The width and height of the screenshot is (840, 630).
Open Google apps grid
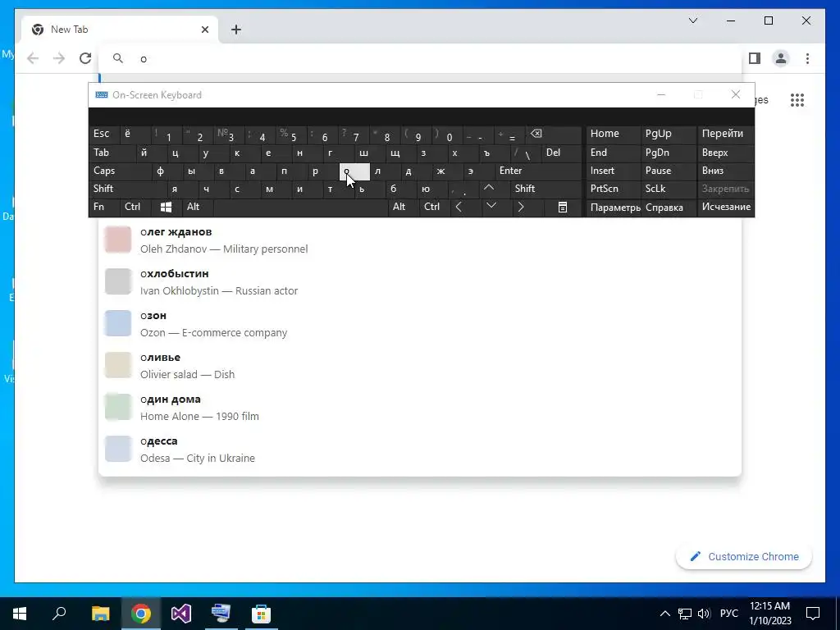coord(797,99)
